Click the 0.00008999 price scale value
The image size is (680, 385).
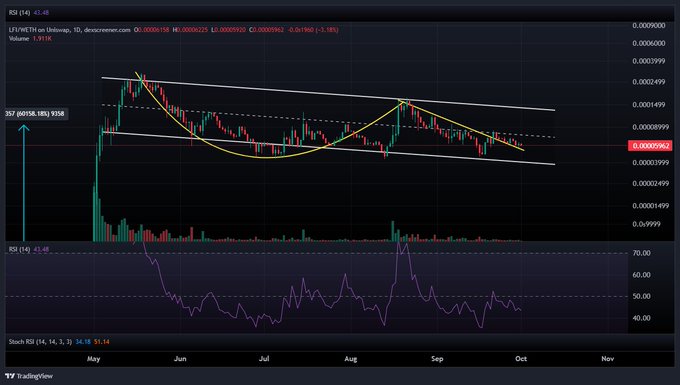pos(651,127)
